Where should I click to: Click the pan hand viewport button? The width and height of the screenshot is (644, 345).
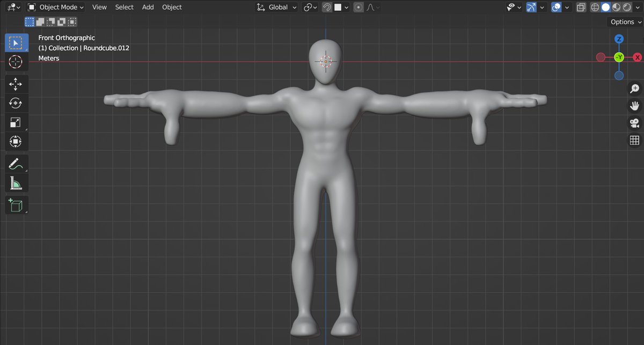click(634, 106)
